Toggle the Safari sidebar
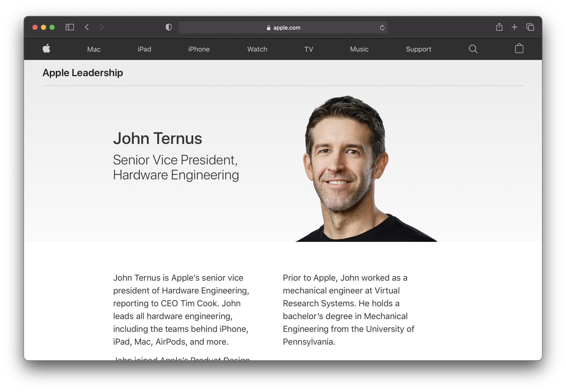Viewport: 566px width, 392px height. click(70, 27)
